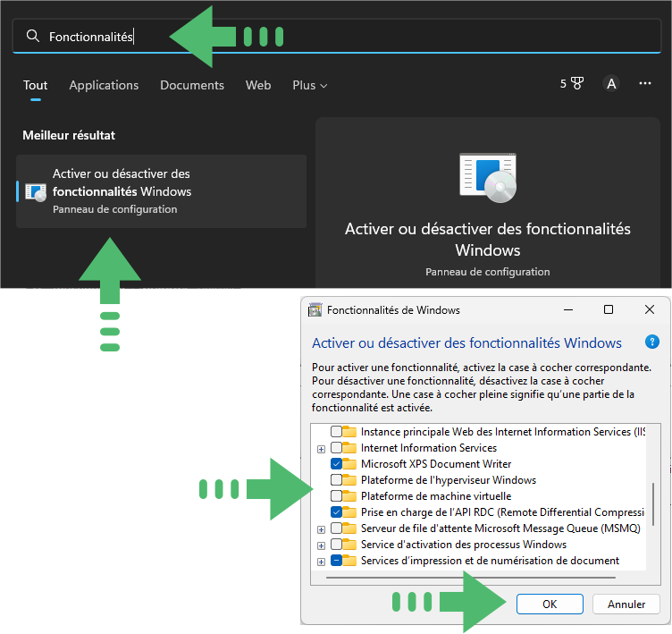Click the horizontal scrollbar of features list
The width and height of the screenshot is (672, 634).
(x=471, y=578)
